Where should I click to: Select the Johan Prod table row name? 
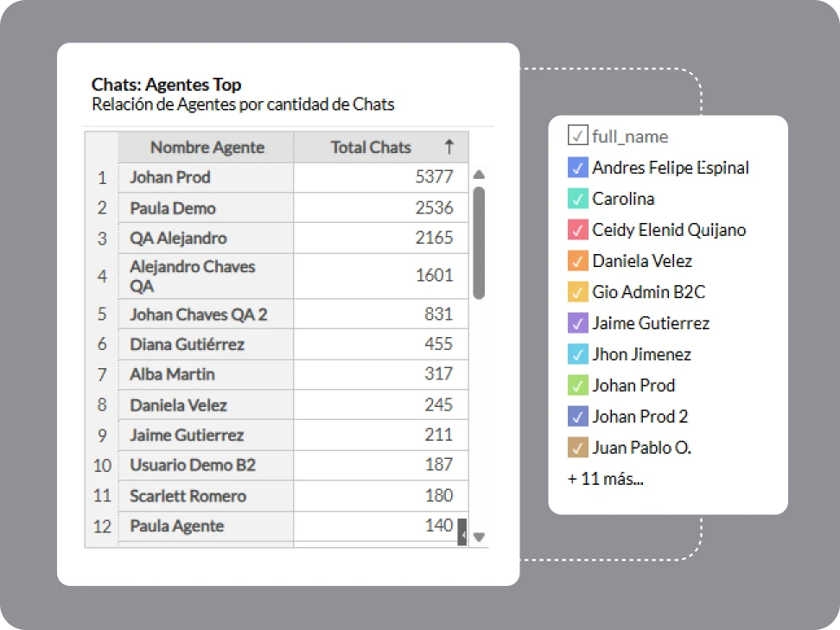point(170,177)
